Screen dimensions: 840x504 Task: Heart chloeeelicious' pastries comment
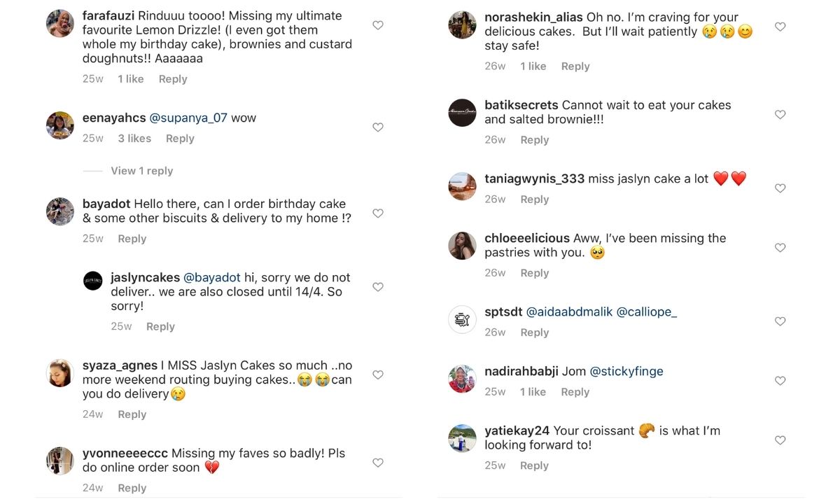tap(780, 248)
